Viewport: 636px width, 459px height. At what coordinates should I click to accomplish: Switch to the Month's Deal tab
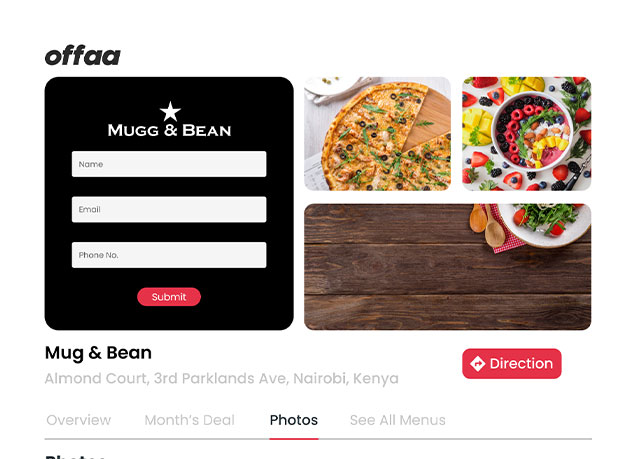(189, 420)
